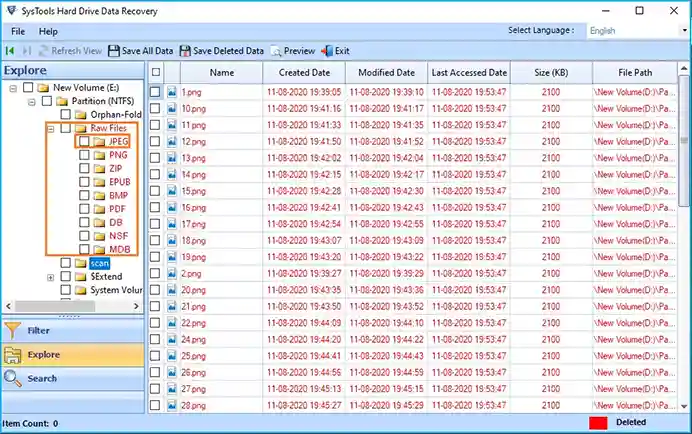Click the red Deleted legend swatch
The height and width of the screenshot is (434, 692).
pos(598,423)
